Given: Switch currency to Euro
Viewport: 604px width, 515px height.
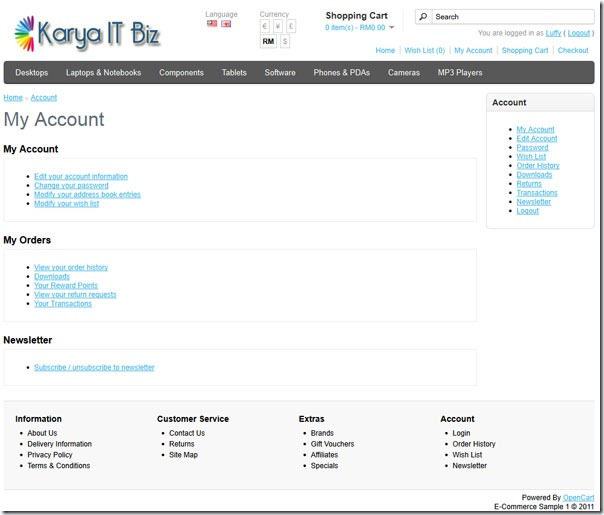Looking at the screenshot, I should [x=265, y=26].
